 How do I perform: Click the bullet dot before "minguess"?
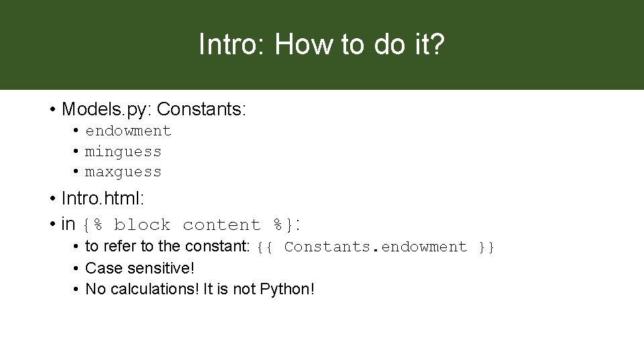(78, 152)
